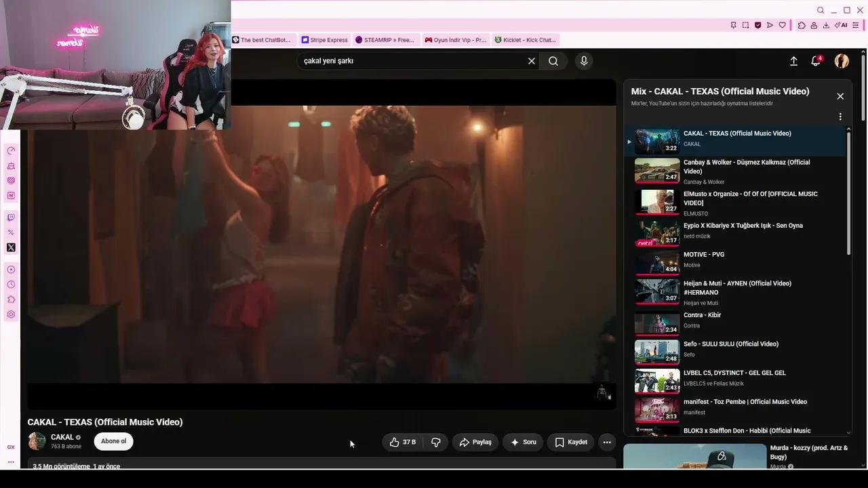Select Heijan & Muti - AYNEN video

(736, 292)
